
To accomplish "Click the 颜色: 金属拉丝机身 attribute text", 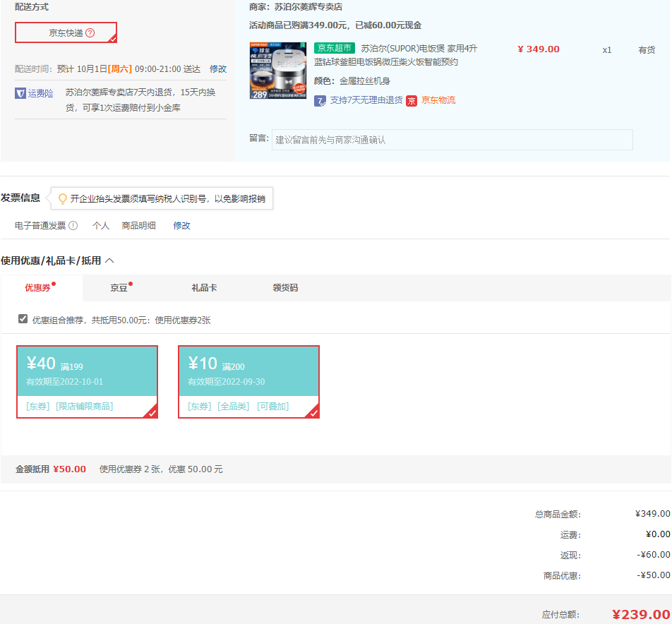I will click(352, 81).
